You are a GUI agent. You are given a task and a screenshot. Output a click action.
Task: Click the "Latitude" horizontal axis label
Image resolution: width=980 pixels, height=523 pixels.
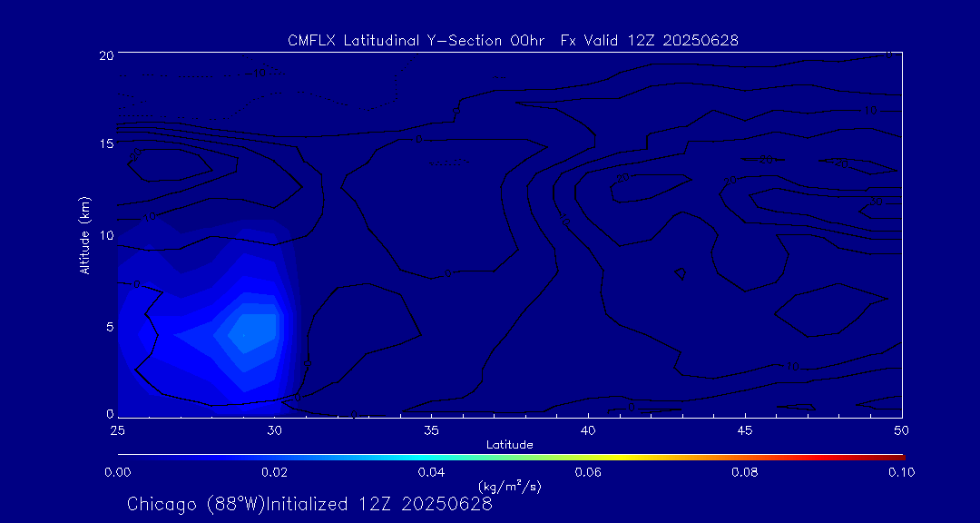coord(510,445)
